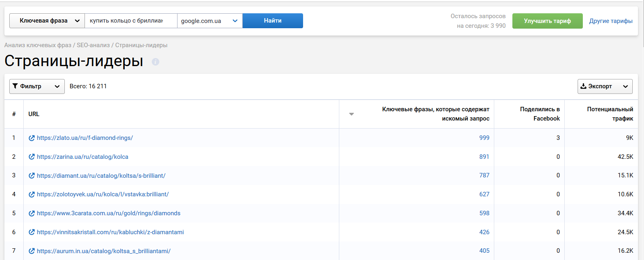Screen dimensions: 644x260
Task: Click the green Улучшить тариф button
Action: [547, 21]
